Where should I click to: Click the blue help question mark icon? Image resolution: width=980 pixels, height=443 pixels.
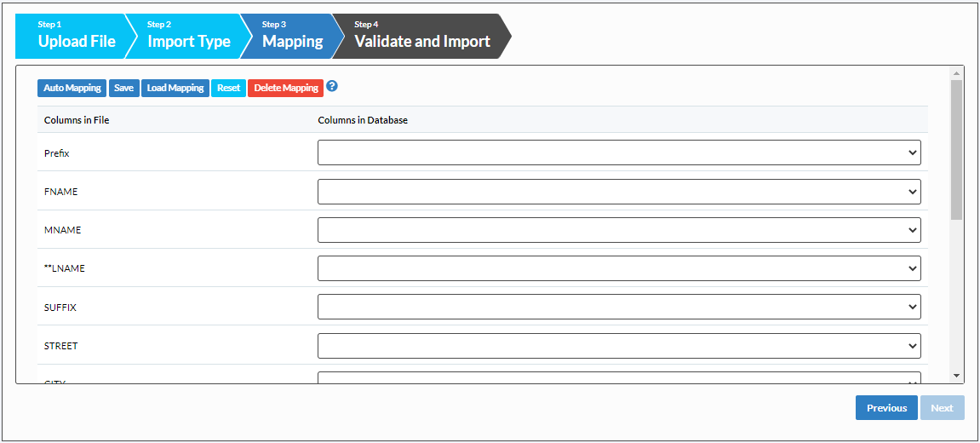click(x=333, y=86)
